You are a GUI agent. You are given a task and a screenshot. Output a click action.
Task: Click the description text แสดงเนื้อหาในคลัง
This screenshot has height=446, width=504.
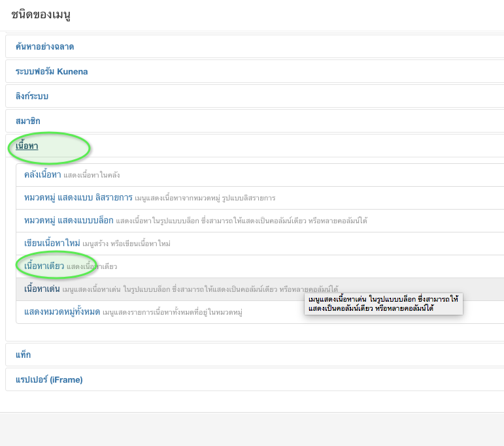[92, 176]
